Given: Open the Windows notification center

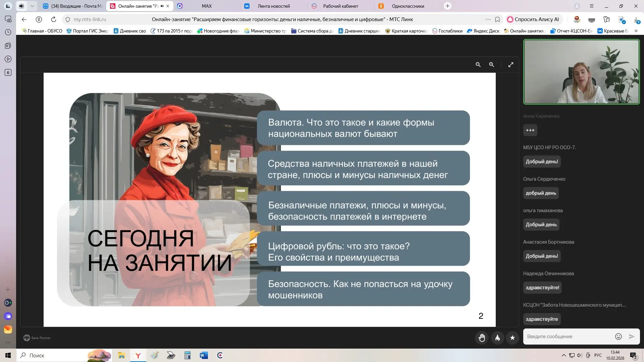Looking at the screenshot, I should tap(634, 355).
